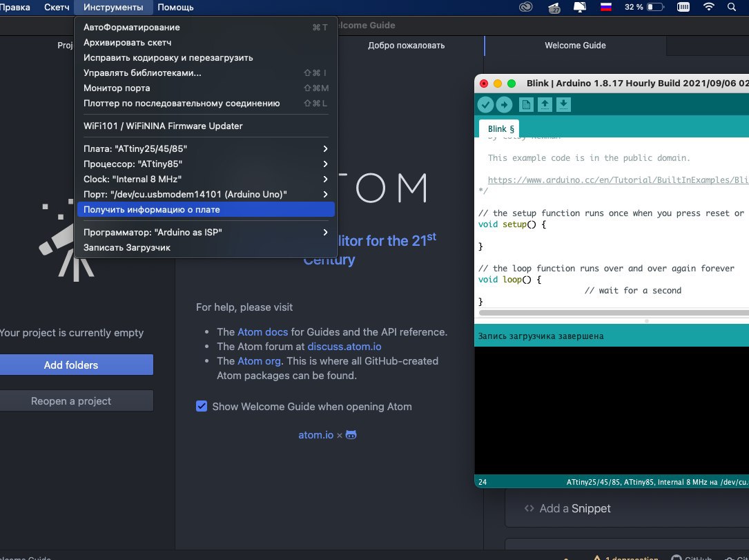Open the Скетч menu bar item
Viewport: 749px width, 560px height.
[57, 7]
